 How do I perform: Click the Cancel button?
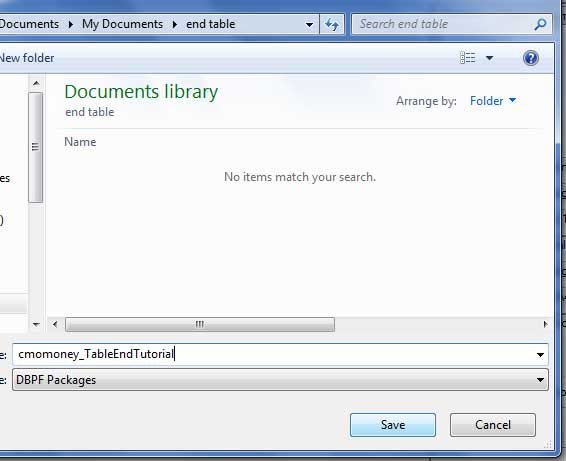pyautogui.click(x=493, y=425)
